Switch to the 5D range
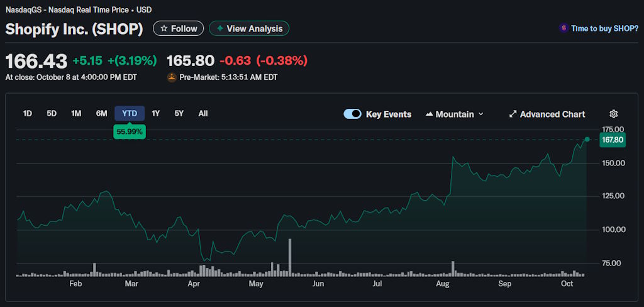This screenshot has height=307, width=644. point(52,114)
